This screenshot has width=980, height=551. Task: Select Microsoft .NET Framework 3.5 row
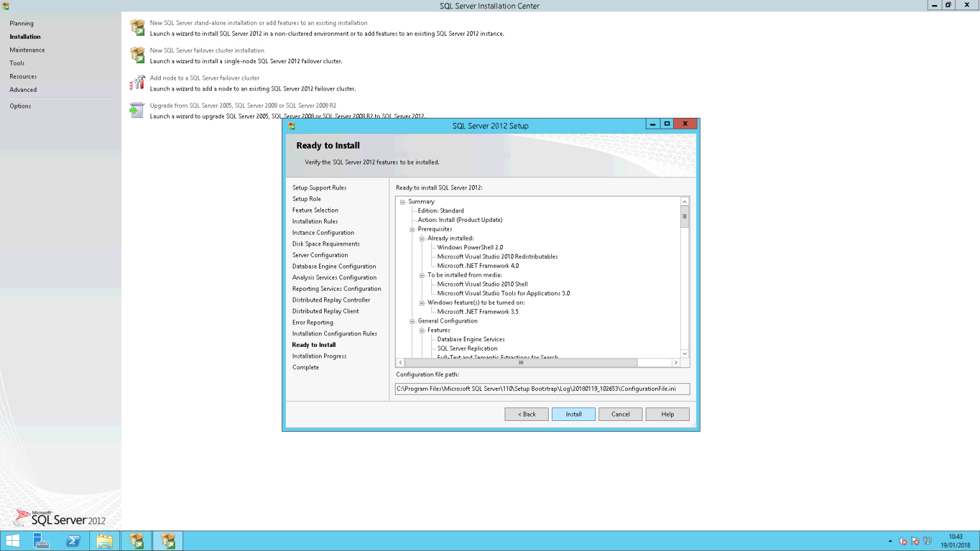coord(478,312)
